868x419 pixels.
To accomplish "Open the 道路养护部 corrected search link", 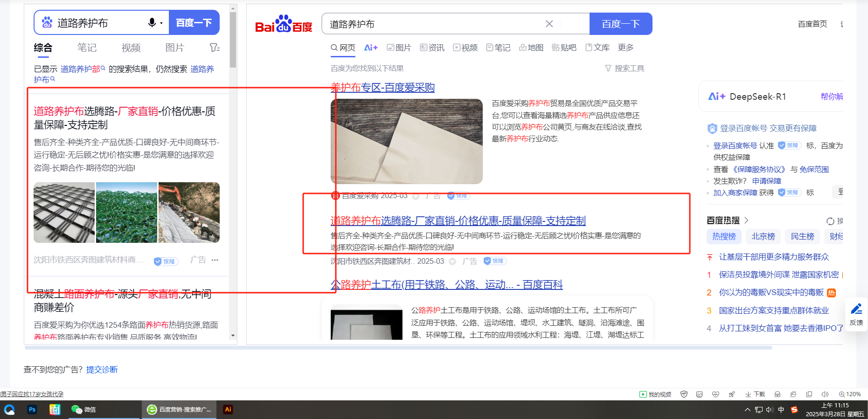I will coord(83,69).
